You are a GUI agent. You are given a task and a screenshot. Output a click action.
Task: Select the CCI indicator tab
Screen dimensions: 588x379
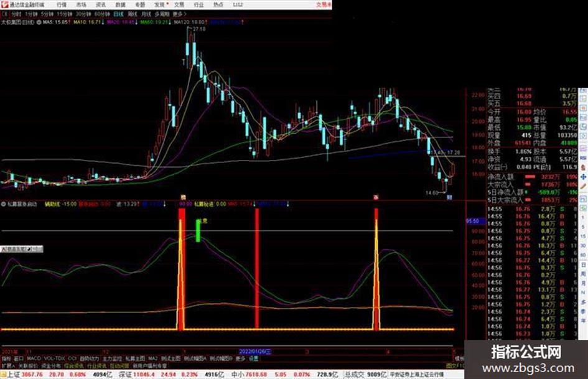click(x=72, y=358)
